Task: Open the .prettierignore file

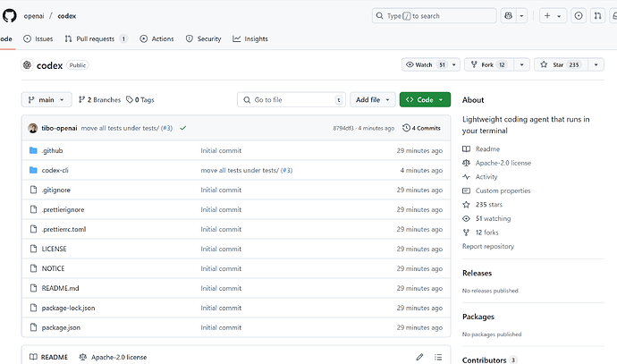Action: pos(63,210)
